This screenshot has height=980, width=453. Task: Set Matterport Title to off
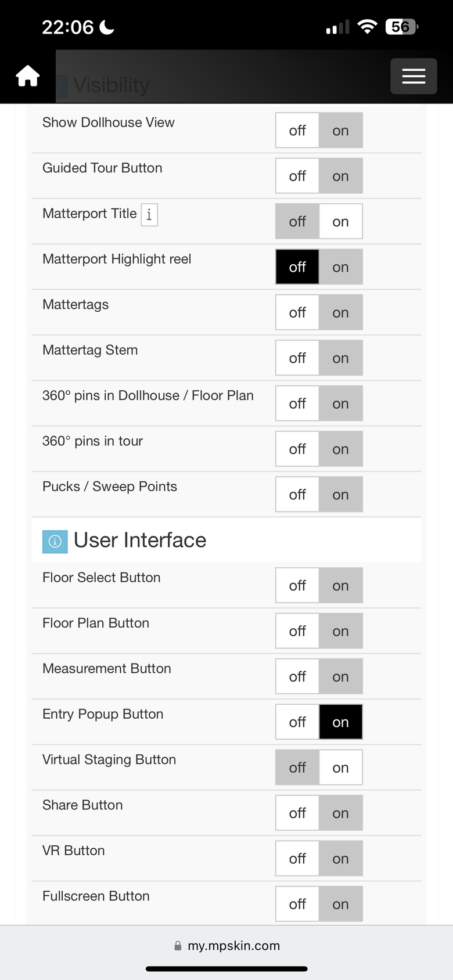[x=297, y=221]
